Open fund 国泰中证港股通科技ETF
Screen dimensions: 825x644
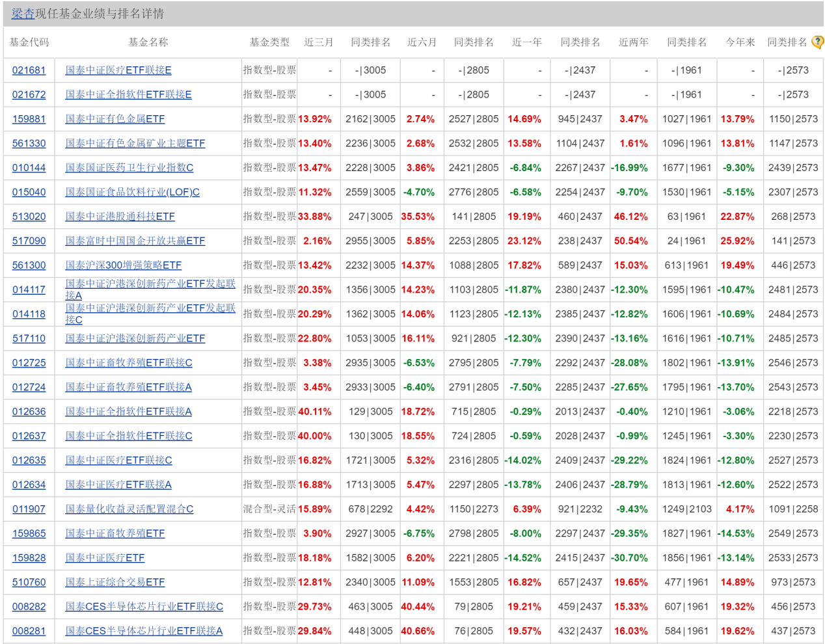tap(120, 217)
